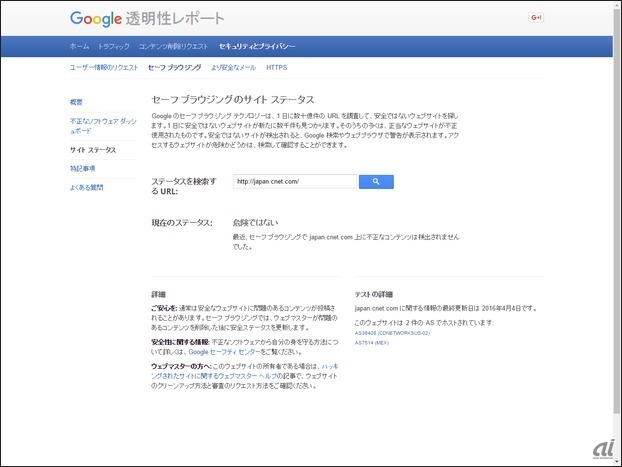The height and width of the screenshot is (467, 622).
Task: Open the ハッキングされたサイト webmaster help link
Action: coord(244,371)
